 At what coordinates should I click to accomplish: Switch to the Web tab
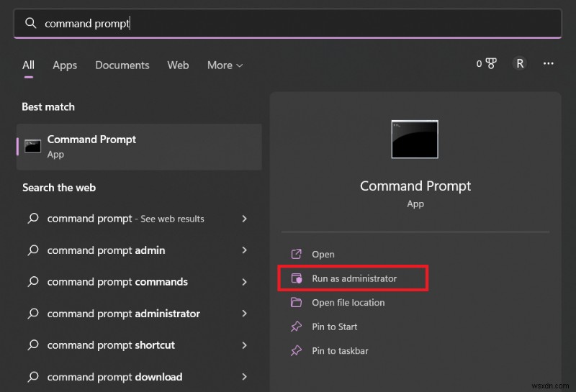pos(178,65)
